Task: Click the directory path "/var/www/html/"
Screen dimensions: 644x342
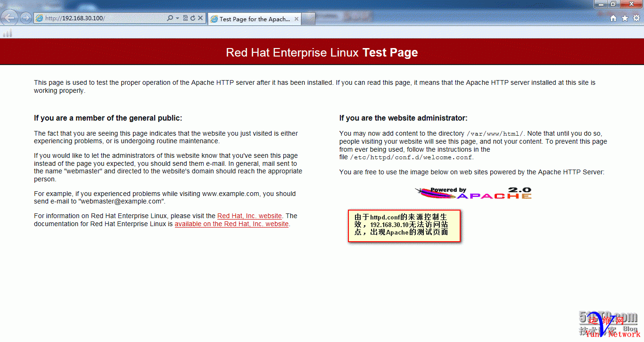Action: (495, 134)
